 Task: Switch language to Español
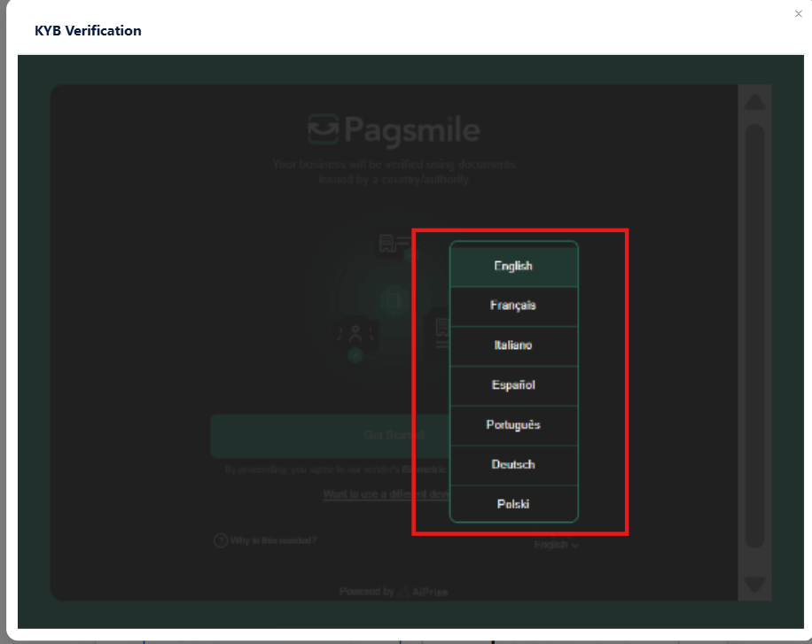tap(514, 385)
